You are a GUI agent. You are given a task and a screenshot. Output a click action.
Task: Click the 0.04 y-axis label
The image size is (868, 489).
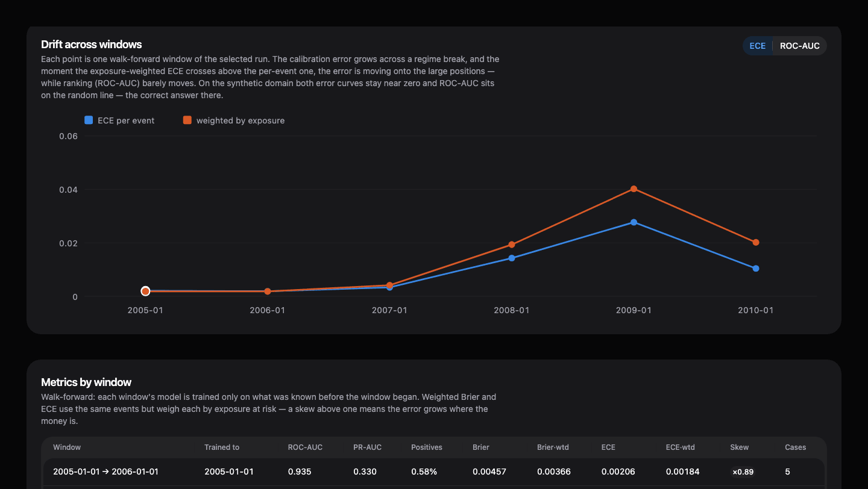point(69,190)
